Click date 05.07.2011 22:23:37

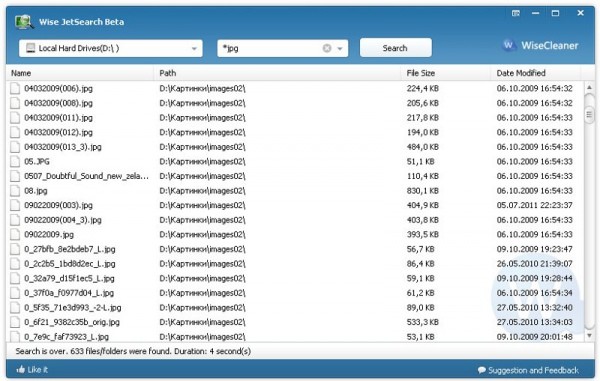pyautogui.click(x=535, y=205)
